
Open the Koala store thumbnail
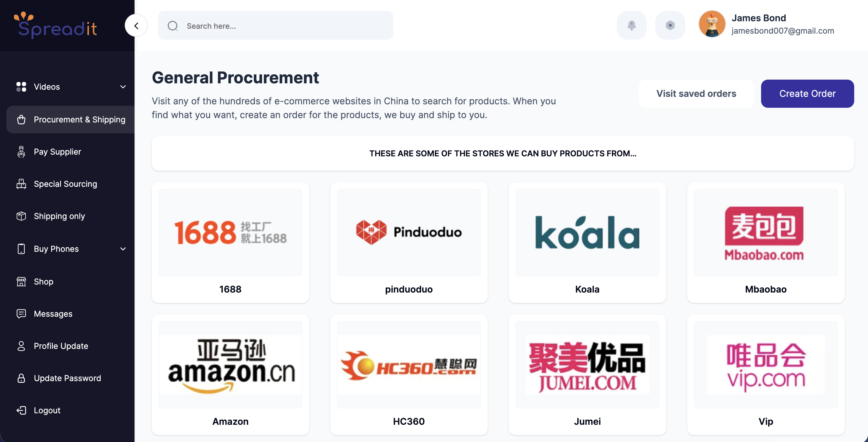(x=587, y=232)
